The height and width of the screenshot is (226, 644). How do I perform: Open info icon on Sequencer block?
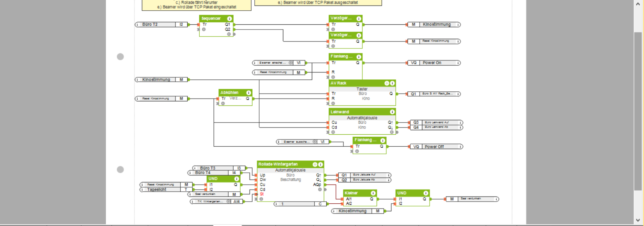coord(229,19)
